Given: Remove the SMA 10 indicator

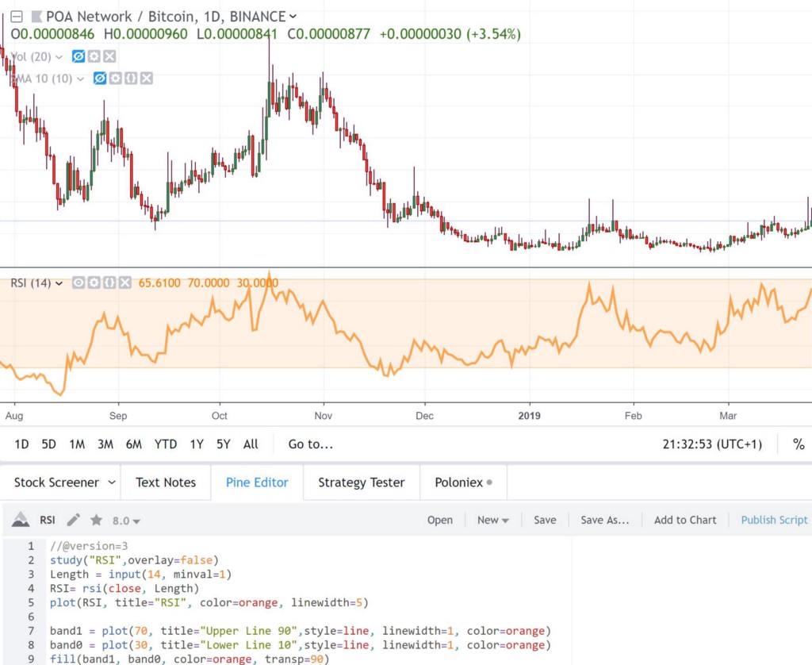Looking at the screenshot, I should click(147, 79).
